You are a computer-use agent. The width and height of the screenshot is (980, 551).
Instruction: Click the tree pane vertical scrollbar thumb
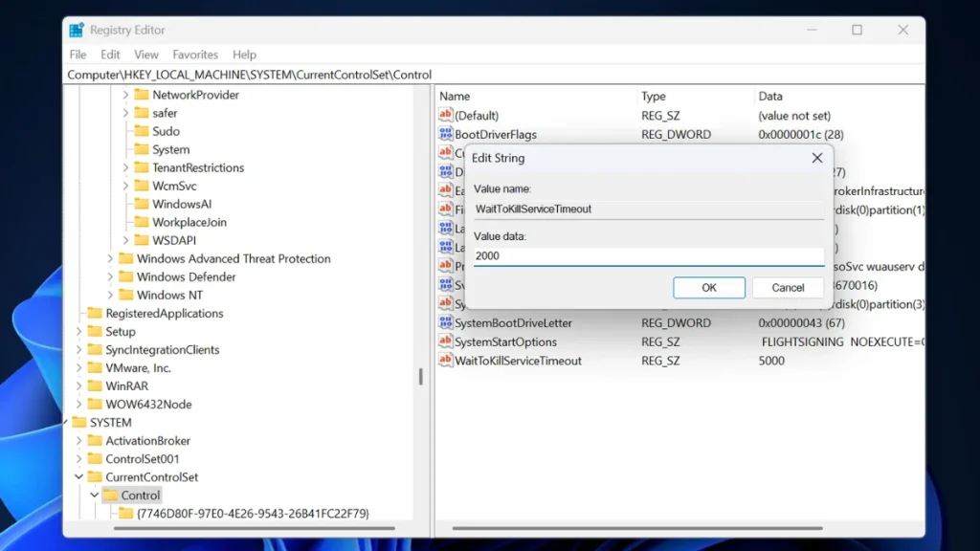(421, 376)
